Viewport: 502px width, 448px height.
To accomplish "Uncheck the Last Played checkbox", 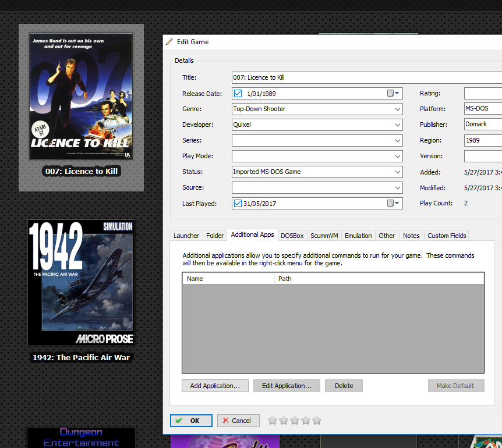I will click(238, 204).
